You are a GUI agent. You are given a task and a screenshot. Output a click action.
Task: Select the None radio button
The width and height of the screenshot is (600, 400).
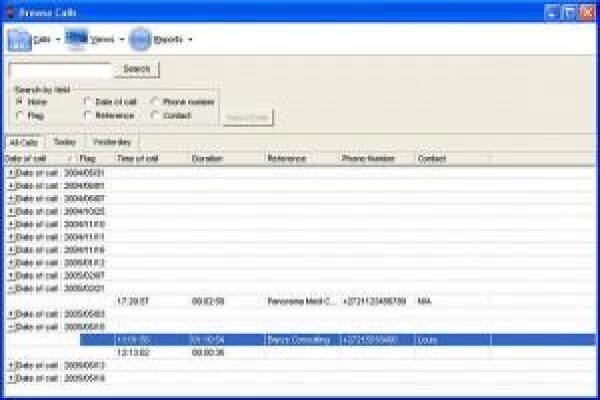click(x=20, y=101)
